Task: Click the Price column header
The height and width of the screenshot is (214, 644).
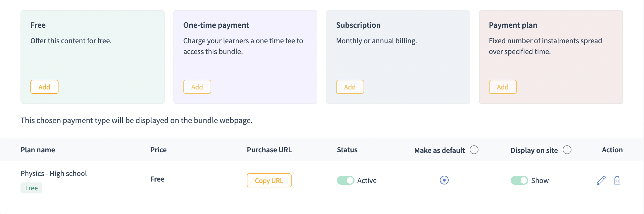Action: coord(159,150)
